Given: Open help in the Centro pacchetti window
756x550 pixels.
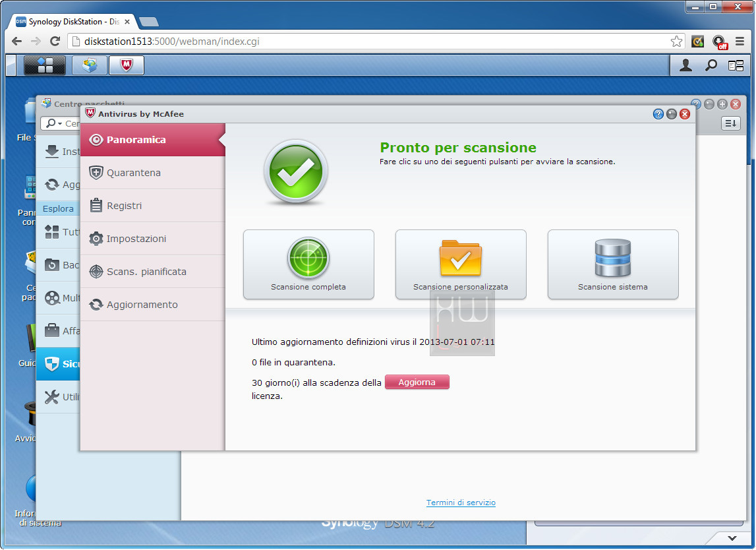Looking at the screenshot, I should 696,104.
